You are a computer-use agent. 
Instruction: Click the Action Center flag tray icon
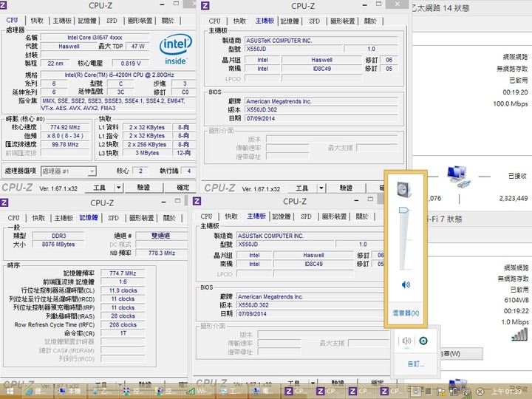pyautogui.click(x=441, y=392)
